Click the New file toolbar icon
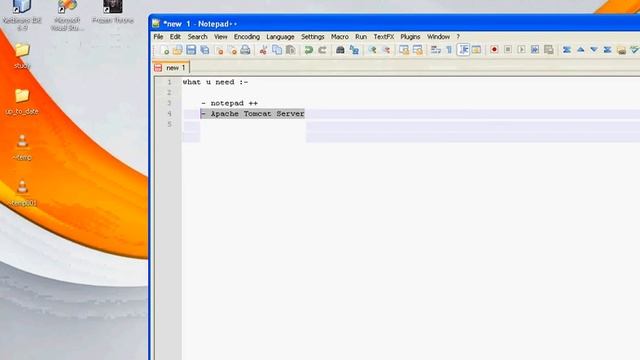The height and width of the screenshot is (360, 640). [164, 50]
